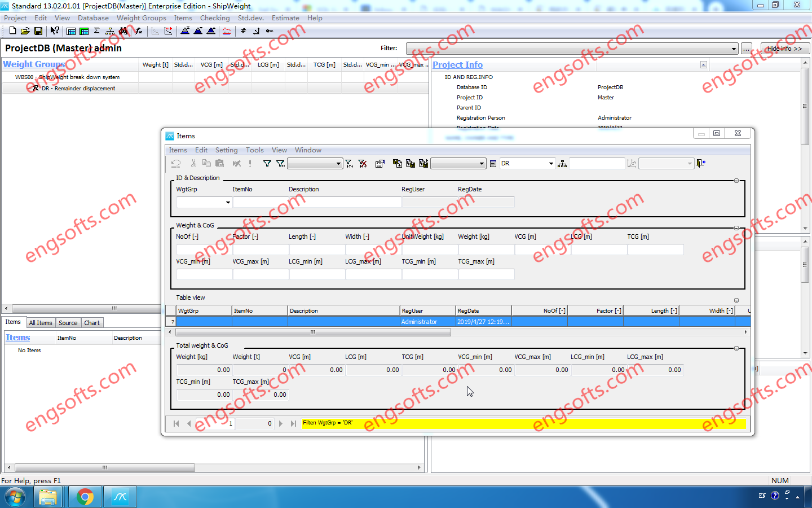This screenshot has height=508, width=812.
Task: Open the main Filter dropdown
Action: (x=734, y=49)
